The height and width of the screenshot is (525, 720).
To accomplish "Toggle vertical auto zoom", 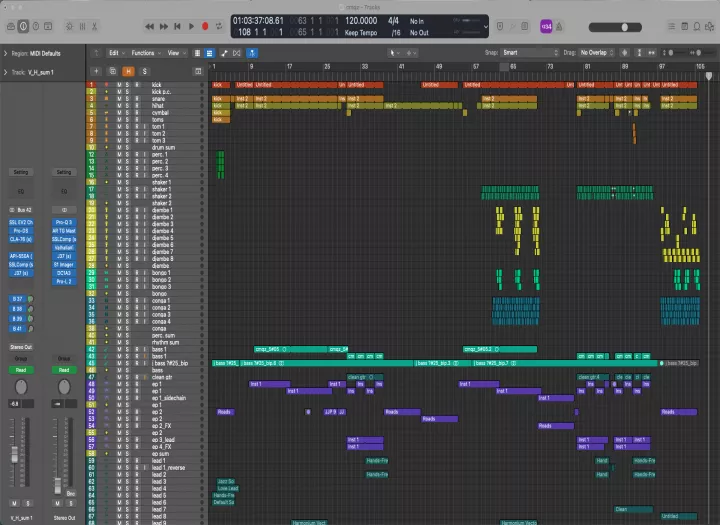I will click(x=639, y=53).
